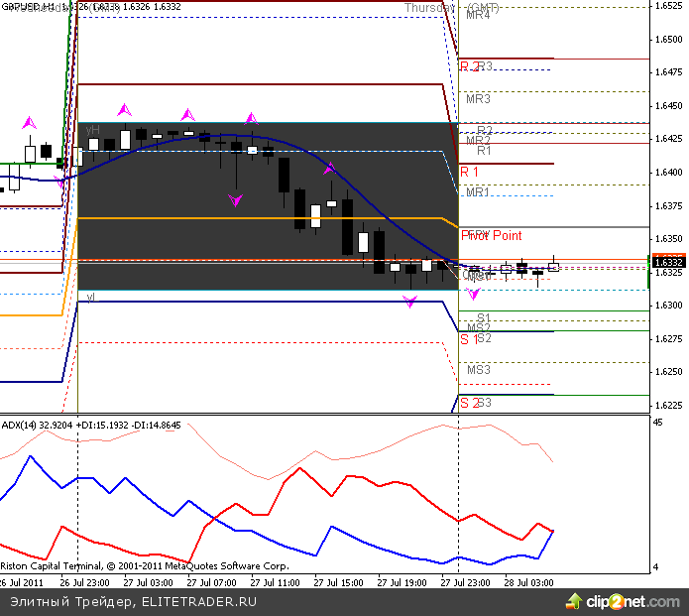Open the ELITETRADER.RU link
Screen dimensions: 689x616
point(199,602)
